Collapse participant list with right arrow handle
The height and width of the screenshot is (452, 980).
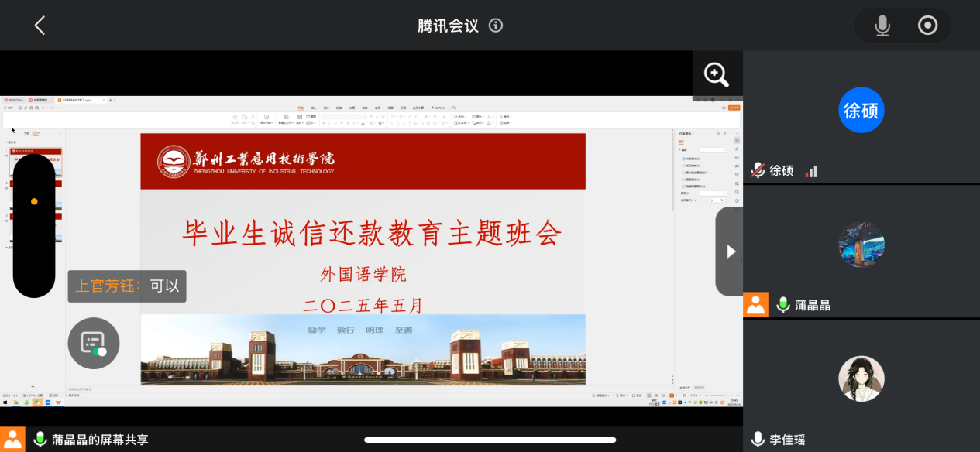click(730, 252)
